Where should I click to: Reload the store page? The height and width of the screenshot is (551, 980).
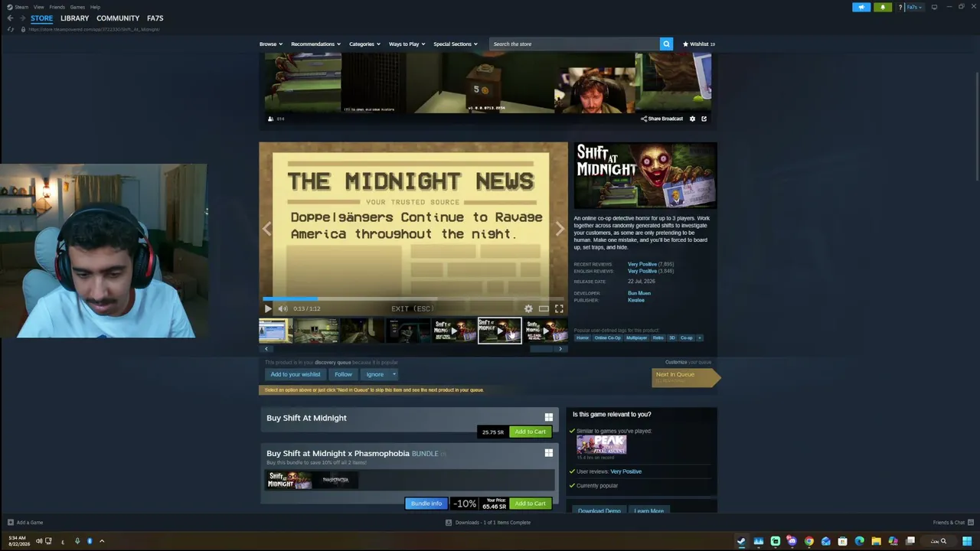(x=11, y=29)
